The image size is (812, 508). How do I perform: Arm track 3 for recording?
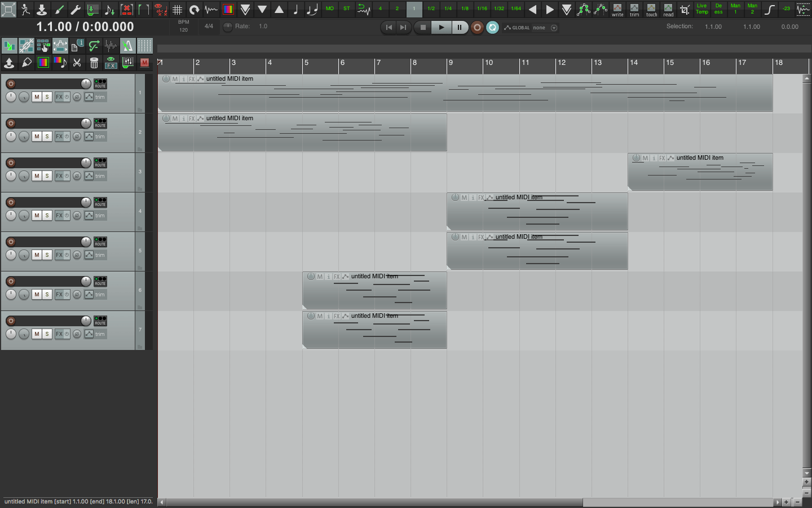point(11,163)
